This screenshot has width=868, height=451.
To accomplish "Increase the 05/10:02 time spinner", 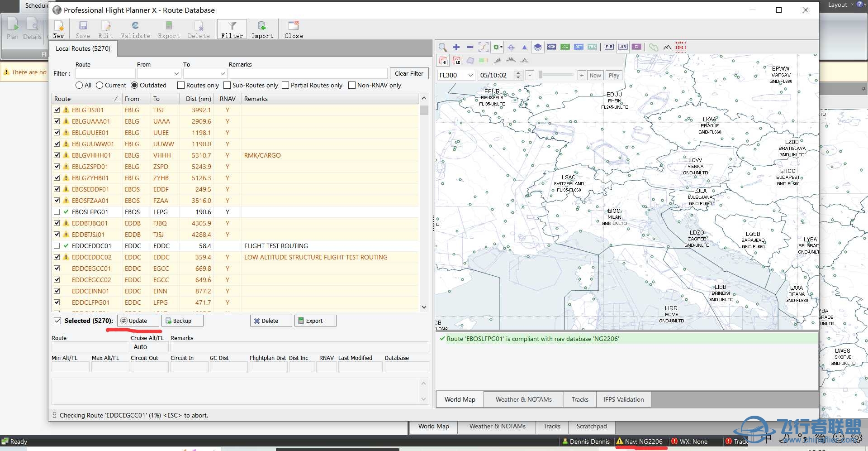I will tap(518, 73).
